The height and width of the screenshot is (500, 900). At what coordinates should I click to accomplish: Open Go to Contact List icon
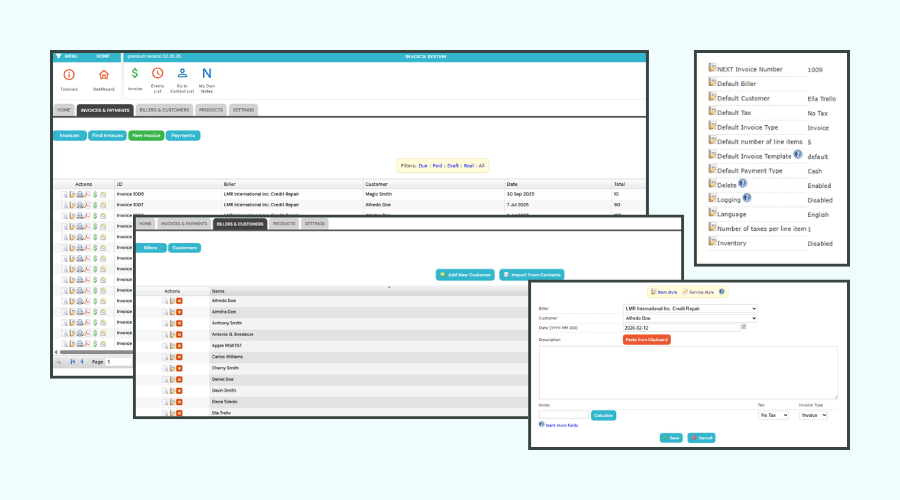[182, 73]
